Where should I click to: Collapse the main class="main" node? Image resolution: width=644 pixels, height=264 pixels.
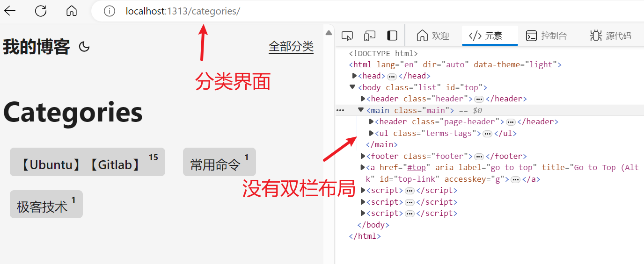click(361, 110)
